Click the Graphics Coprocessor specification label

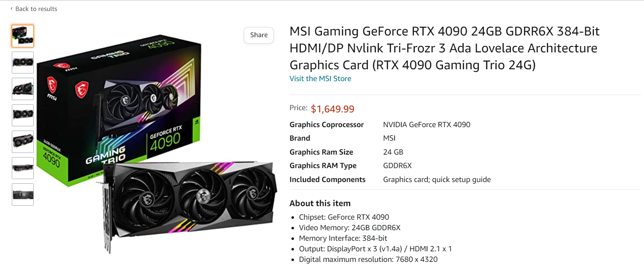(326, 125)
